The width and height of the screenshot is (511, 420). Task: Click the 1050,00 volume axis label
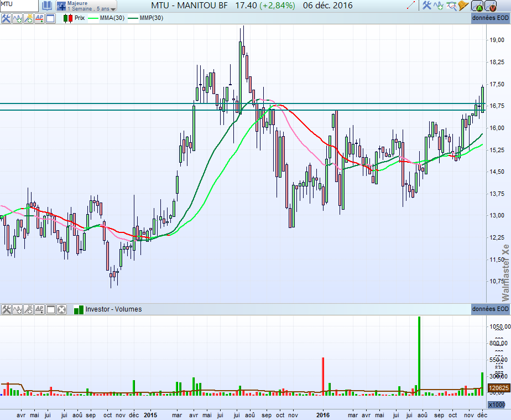click(x=499, y=326)
